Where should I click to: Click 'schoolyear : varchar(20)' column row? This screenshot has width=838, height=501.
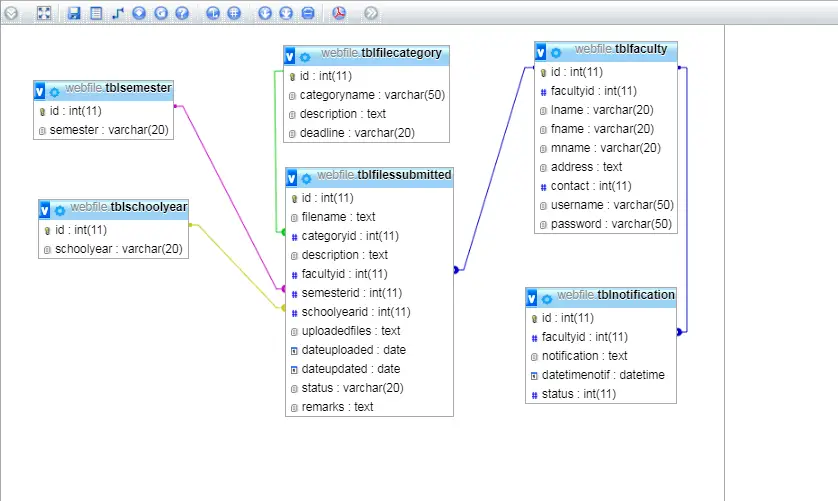[113, 249]
